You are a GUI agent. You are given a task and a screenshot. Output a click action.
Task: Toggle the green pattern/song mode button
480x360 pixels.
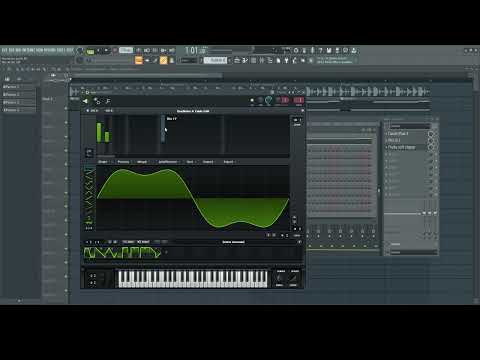90,51
